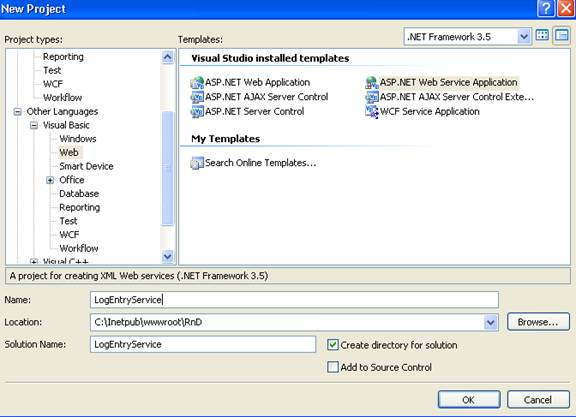576x417 pixels.
Task: Click the Search Online Templates icon
Action: pos(197,163)
